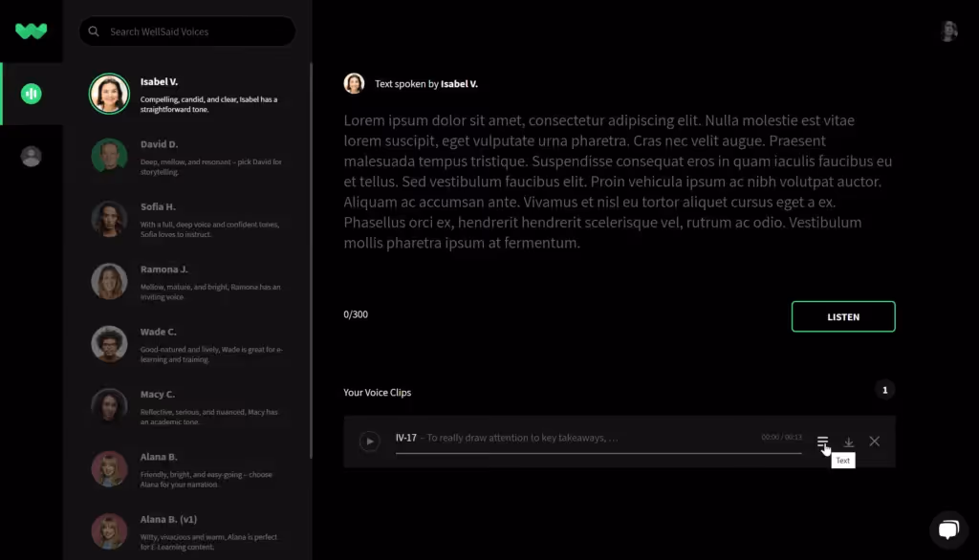
Task: Select Ramona J. voice avatar
Action: point(109,281)
